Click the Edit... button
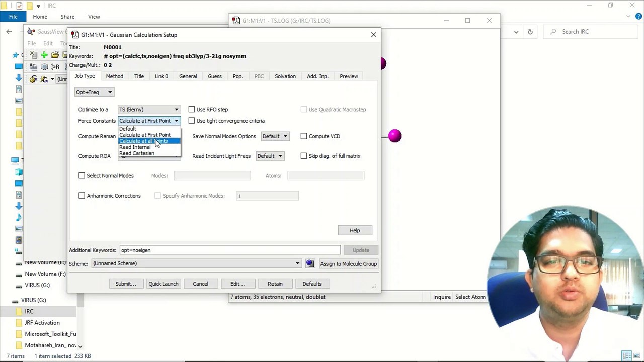644x362 pixels. click(237, 284)
